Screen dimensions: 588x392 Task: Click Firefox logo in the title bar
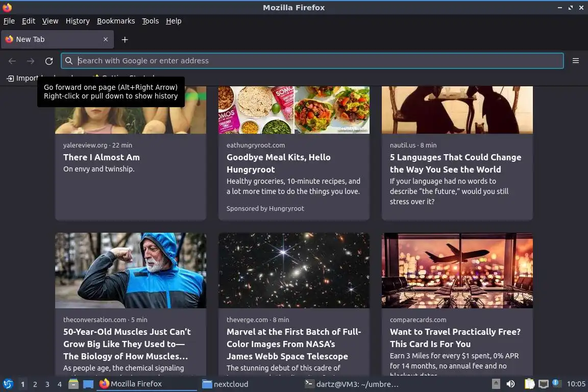click(7, 7)
